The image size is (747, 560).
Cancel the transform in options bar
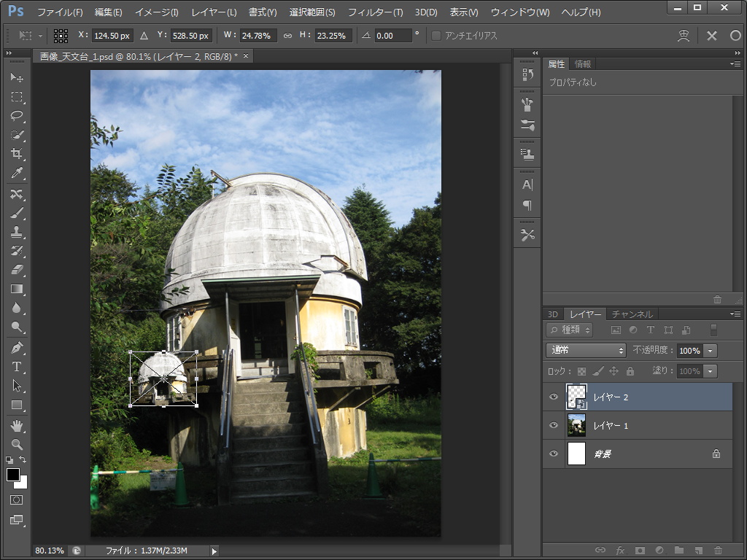pos(711,36)
